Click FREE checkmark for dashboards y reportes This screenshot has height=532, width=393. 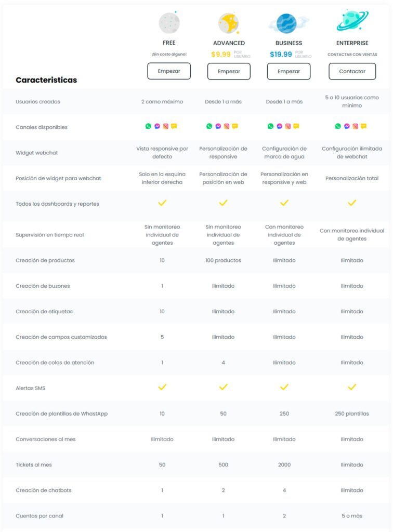tap(162, 203)
